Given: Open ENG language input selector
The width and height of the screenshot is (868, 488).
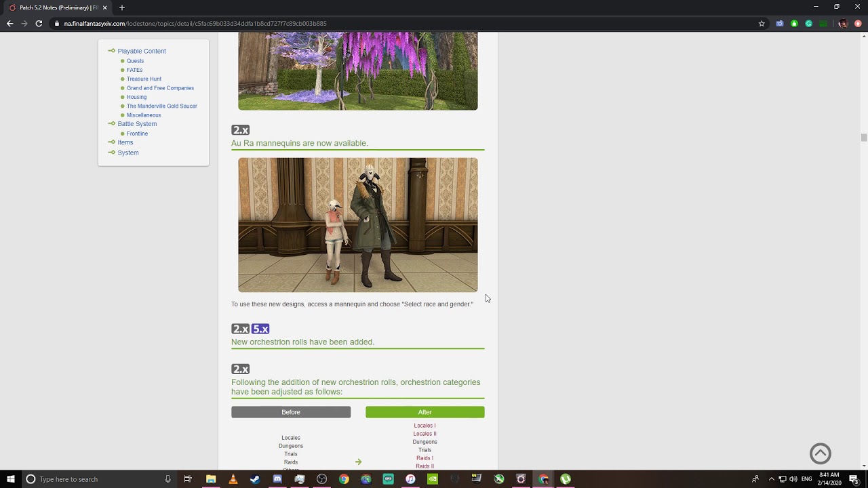Looking at the screenshot, I should tap(806, 479).
